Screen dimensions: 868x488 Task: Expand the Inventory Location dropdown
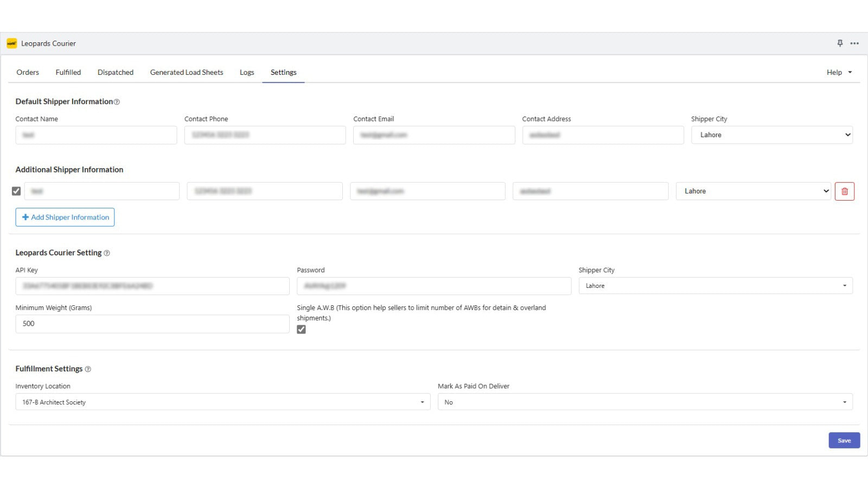tap(222, 402)
